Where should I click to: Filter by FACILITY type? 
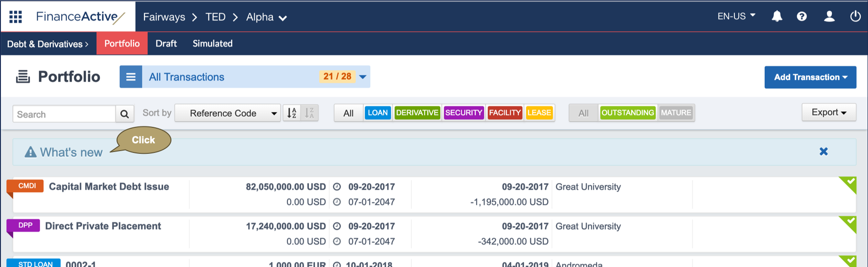[x=505, y=113]
